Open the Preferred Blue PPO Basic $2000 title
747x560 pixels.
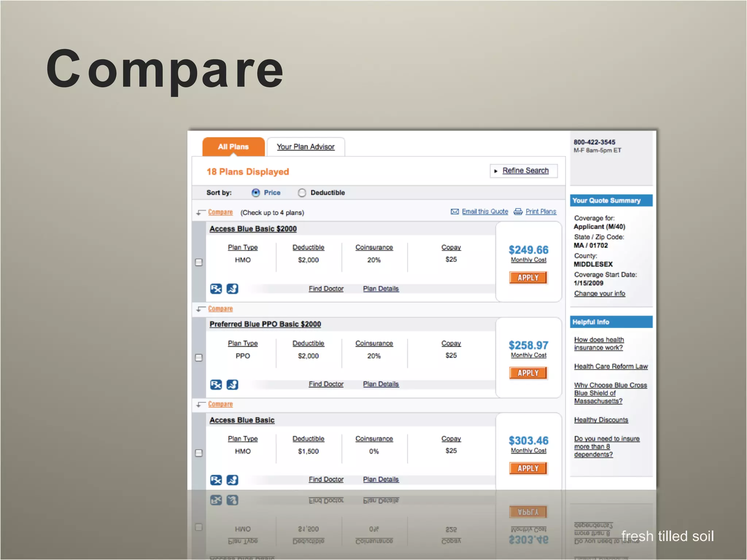coord(265,324)
